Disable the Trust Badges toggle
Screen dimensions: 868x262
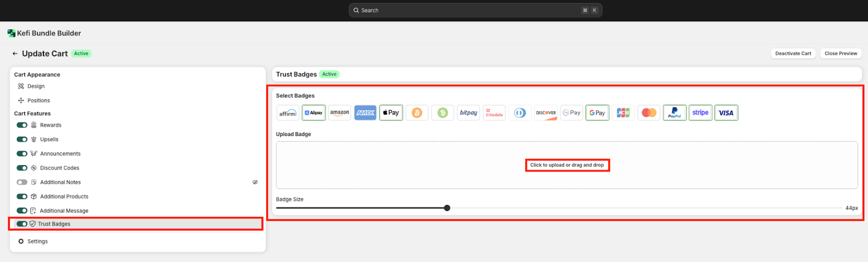pos(22,224)
